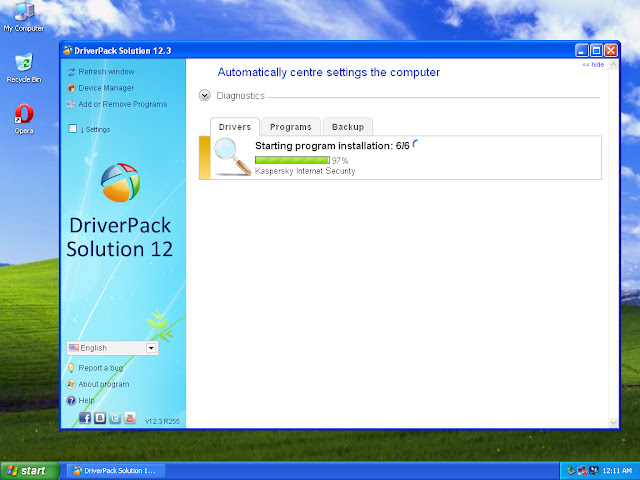The image size is (640, 480).
Task: Click Automatically centre settings heading
Action: [329, 72]
